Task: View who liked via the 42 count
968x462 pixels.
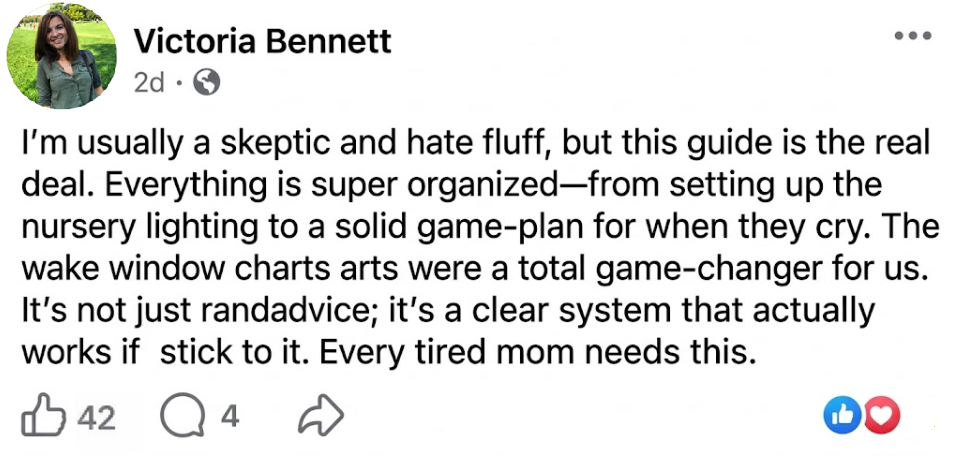Action: pyautogui.click(x=96, y=417)
